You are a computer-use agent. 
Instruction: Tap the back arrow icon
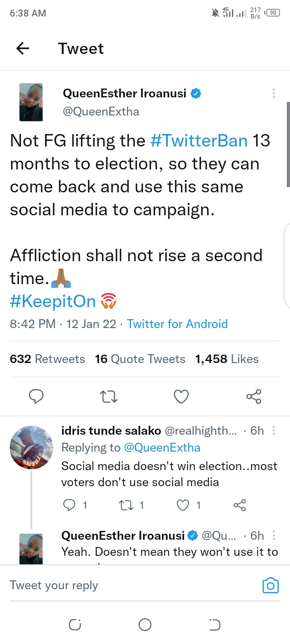click(23, 49)
